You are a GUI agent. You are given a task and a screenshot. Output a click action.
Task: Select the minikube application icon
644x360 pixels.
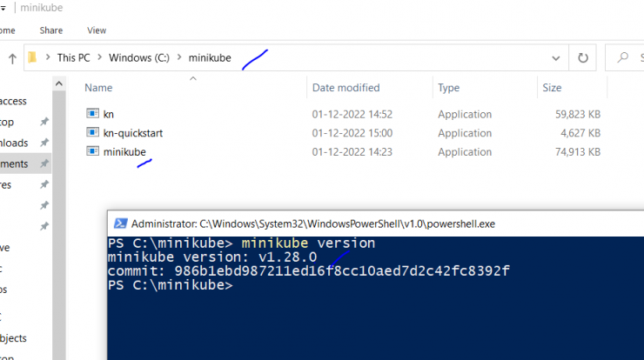92,151
